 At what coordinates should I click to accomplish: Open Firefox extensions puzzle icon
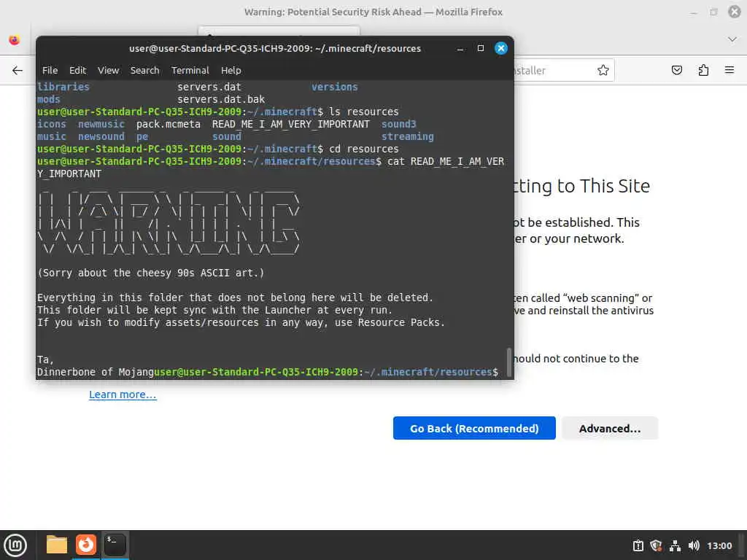[703, 71]
